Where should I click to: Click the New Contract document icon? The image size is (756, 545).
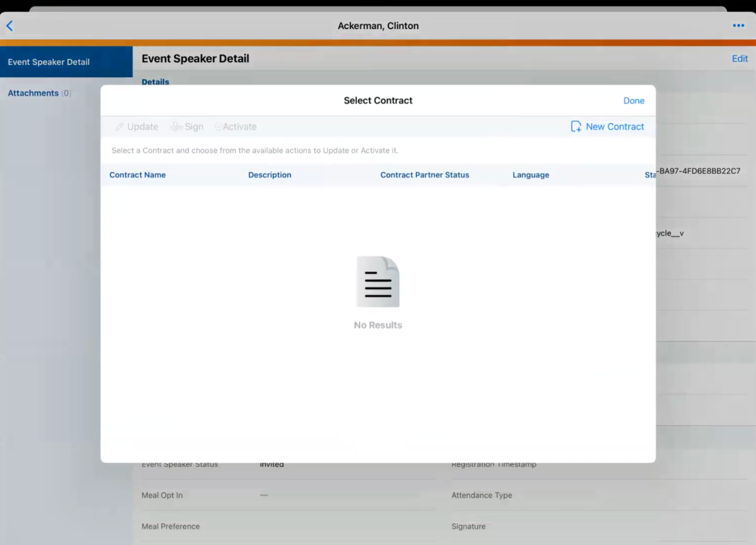(576, 126)
